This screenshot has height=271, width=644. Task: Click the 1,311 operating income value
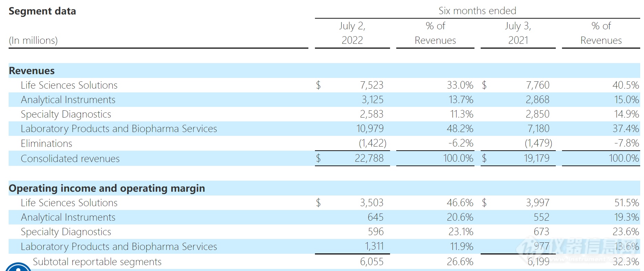pyautogui.click(x=374, y=246)
